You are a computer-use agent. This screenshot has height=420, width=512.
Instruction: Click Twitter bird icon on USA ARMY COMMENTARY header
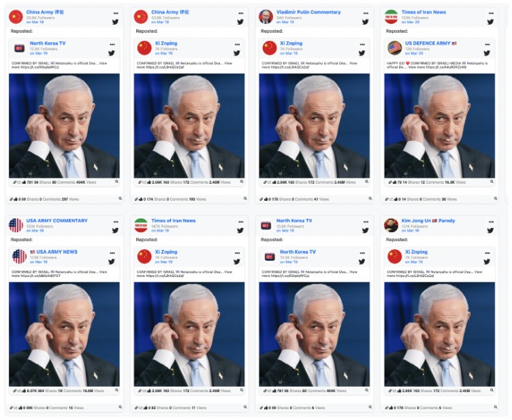click(115, 230)
